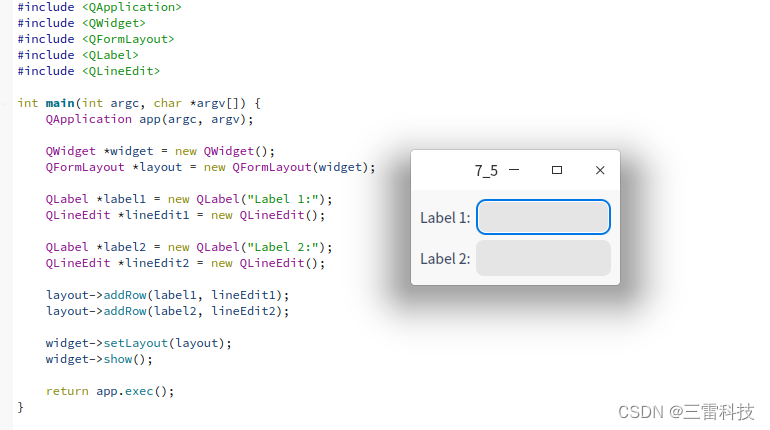Click the 'QLineEdit *lineEdit1' declaration line

(186, 215)
